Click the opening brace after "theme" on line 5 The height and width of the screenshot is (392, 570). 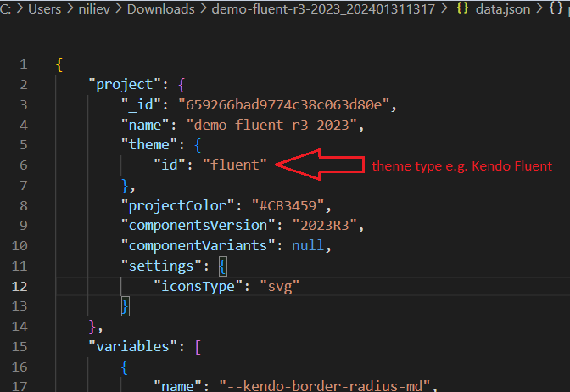(198, 145)
